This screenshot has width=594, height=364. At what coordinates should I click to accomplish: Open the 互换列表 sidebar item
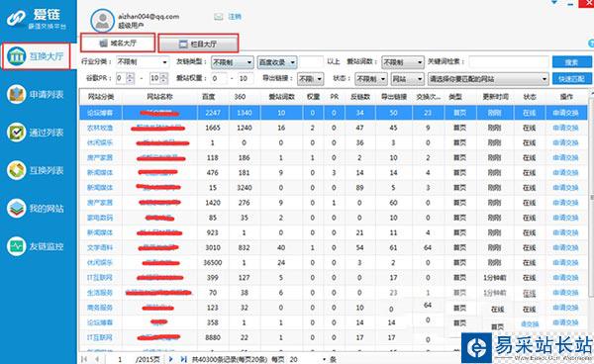pyautogui.click(x=36, y=170)
